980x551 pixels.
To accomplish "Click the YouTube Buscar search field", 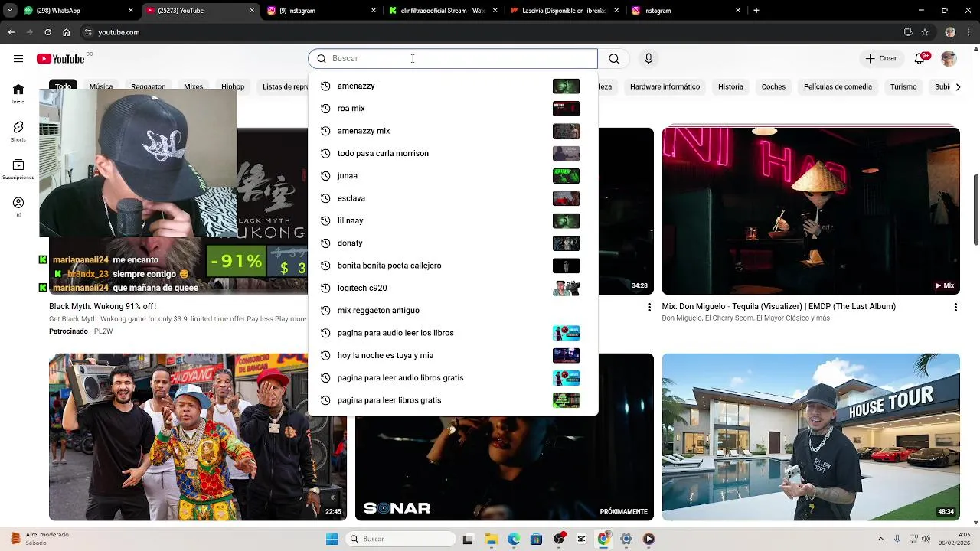I will coord(452,59).
